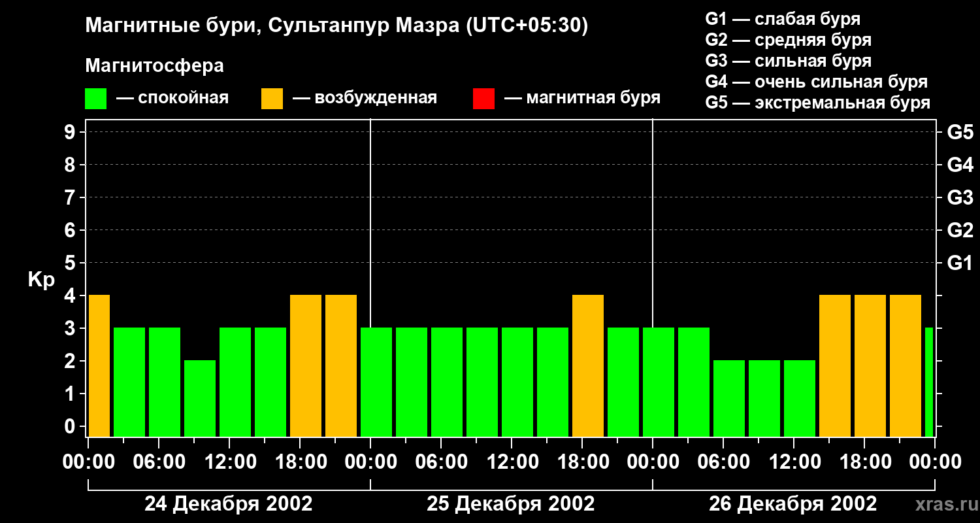This screenshot has width=980, height=523.
Task: Click the 'G2' label on the right axis
Action: point(960,230)
